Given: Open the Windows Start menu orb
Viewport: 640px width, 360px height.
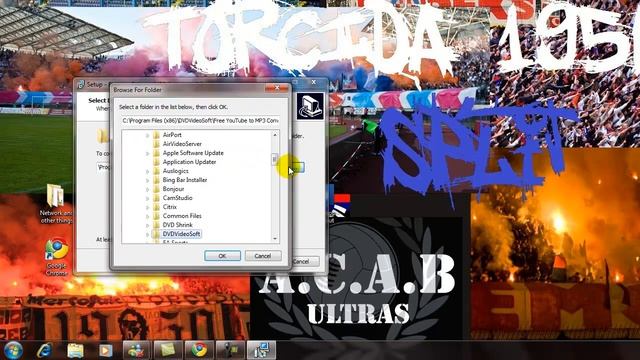Looking at the screenshot, I should [13, 350].
